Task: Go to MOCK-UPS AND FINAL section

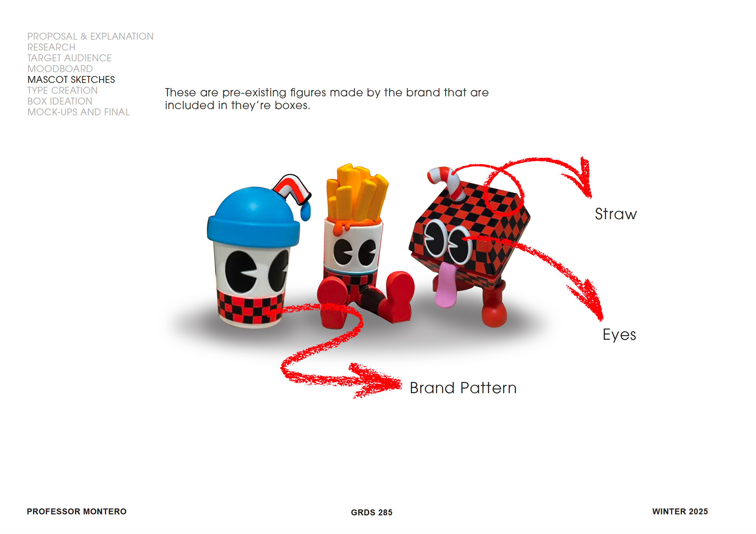Action: pos(78,112)
